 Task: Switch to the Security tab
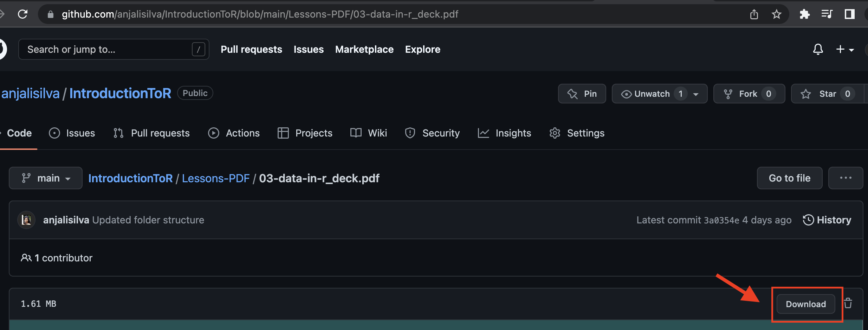point(432,133)
